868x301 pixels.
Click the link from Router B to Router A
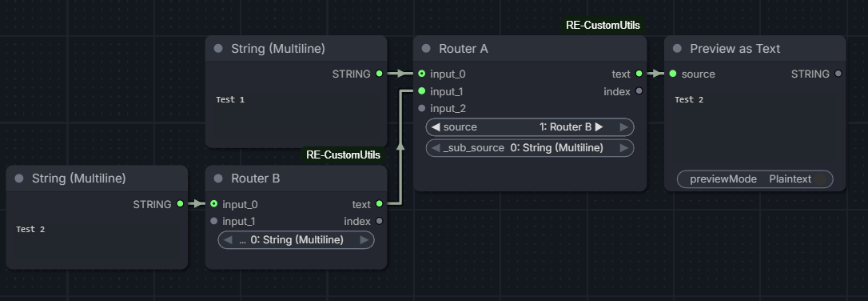point(400,147)
